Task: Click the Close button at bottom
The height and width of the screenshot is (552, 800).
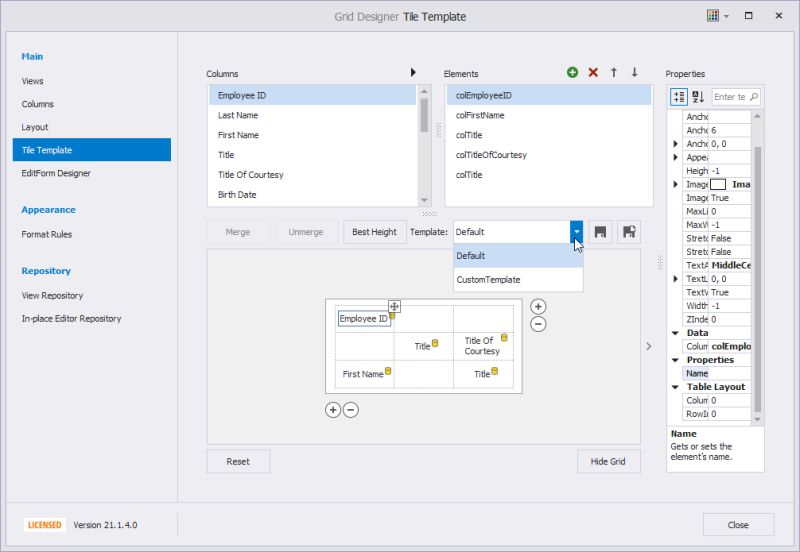Action: pos(738,525)
